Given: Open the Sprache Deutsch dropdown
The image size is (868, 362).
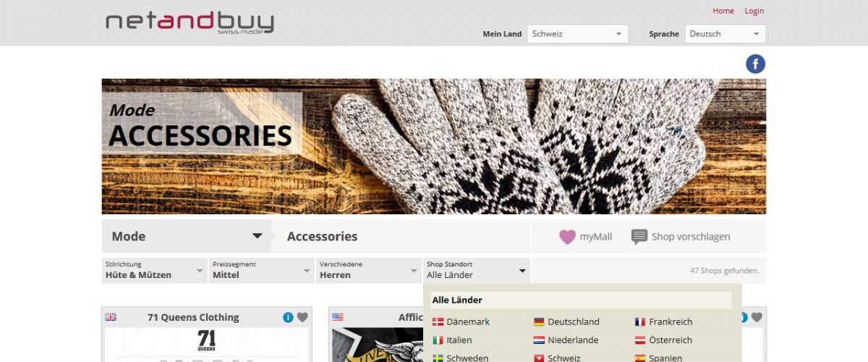Looking at the screenshot, I should (725, 34).
